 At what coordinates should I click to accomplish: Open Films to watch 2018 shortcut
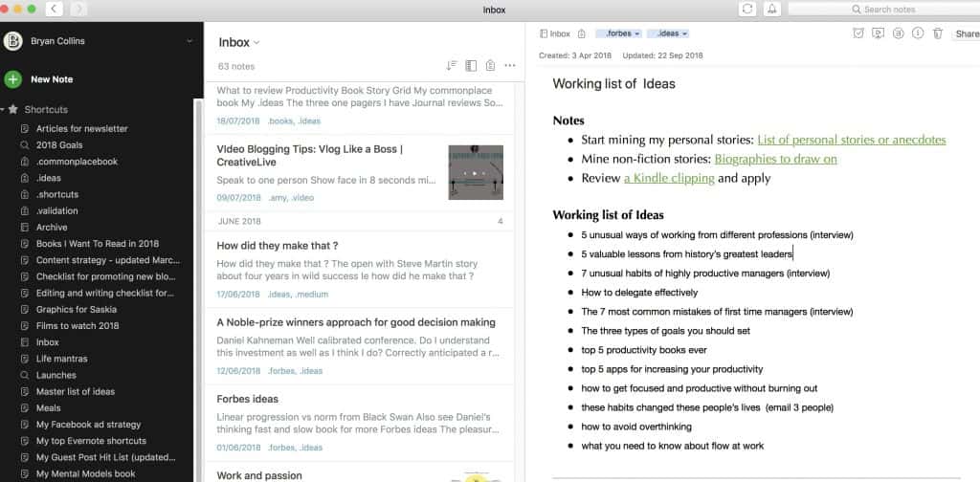tap(77, 325)
